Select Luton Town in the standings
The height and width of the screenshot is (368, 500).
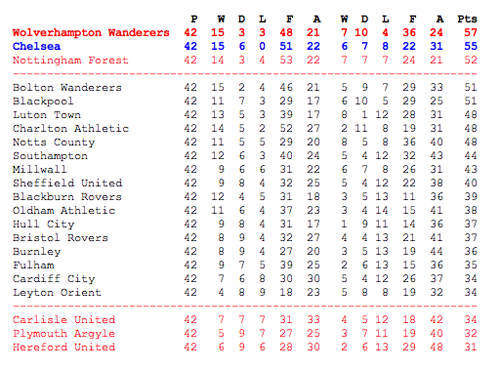coord(47,115)
